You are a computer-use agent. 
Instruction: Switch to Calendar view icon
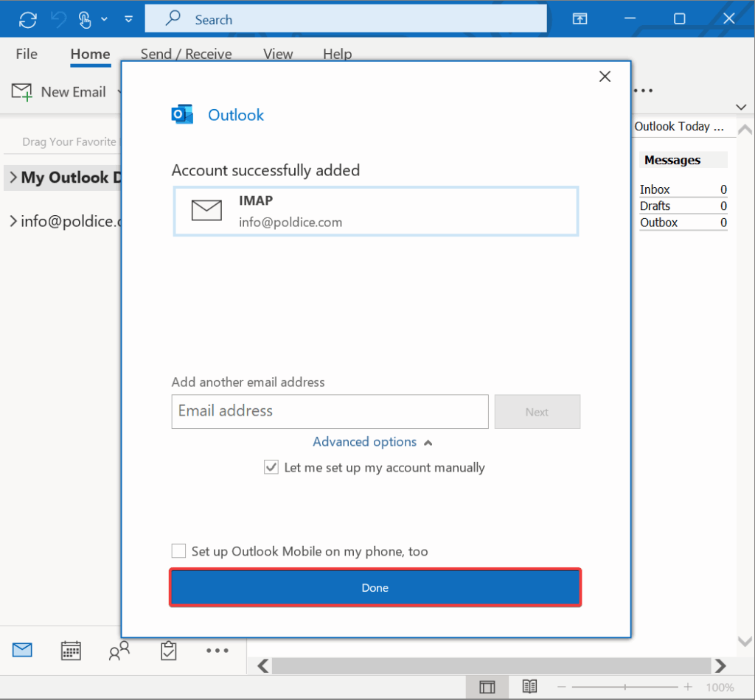tap(71, 650)
